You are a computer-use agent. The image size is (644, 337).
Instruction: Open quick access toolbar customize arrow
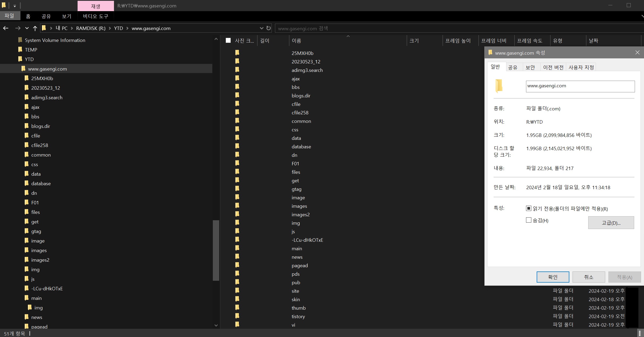15,6
